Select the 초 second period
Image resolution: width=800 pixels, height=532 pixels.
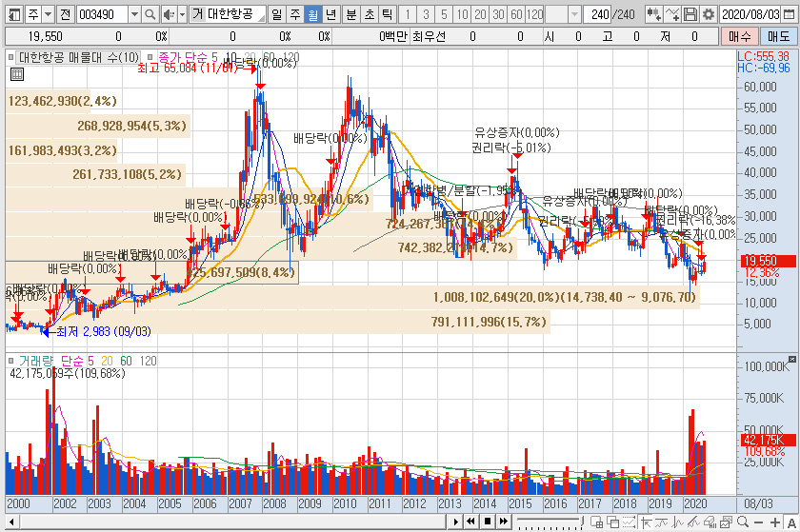[370, 14]
